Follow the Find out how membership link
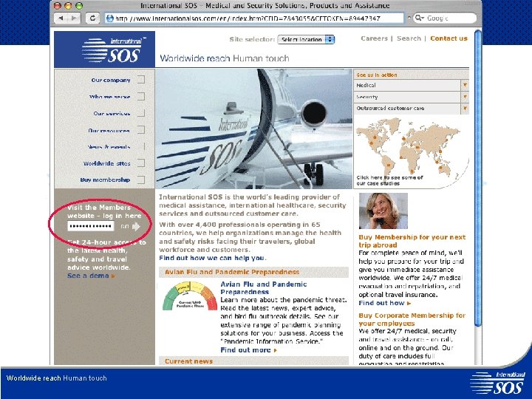 [385, 303]
